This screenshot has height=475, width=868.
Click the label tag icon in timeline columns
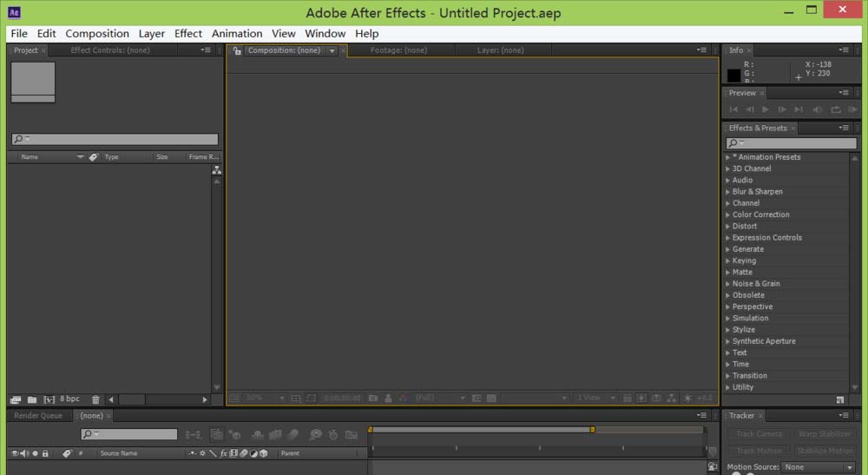67,453
